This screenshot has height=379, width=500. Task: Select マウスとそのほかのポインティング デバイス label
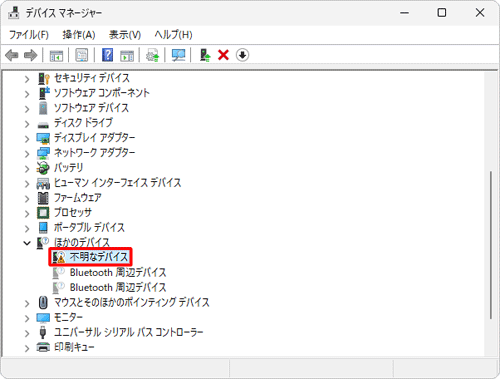point(132,302)
